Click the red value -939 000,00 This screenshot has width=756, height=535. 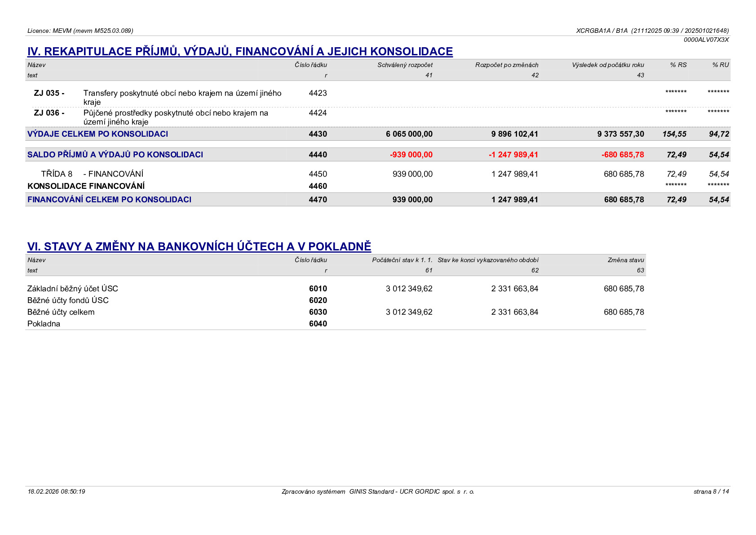(411, 155)
